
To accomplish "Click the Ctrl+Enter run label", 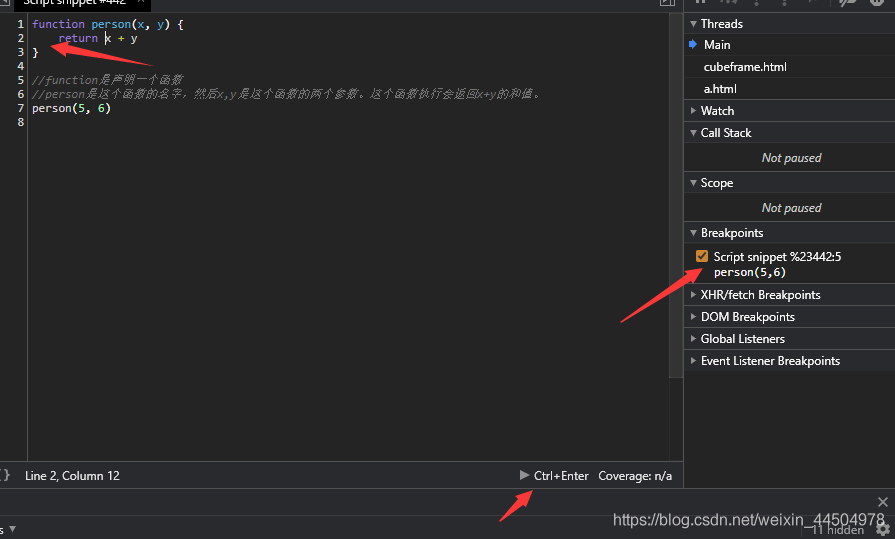I will (x=561, y=476).
